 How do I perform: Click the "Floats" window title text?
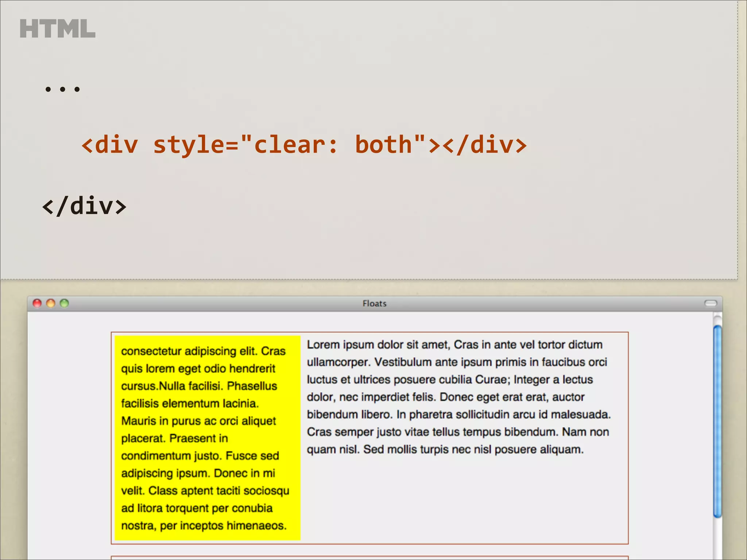pos(374,304)
